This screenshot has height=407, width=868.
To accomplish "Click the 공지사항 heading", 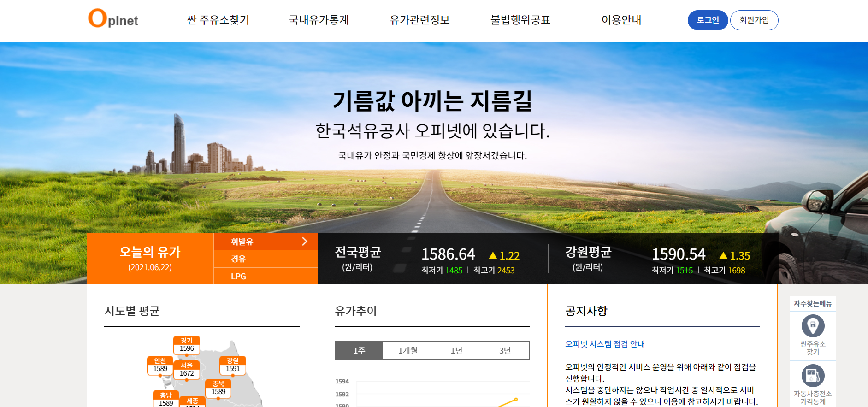I will coord(586,311).
